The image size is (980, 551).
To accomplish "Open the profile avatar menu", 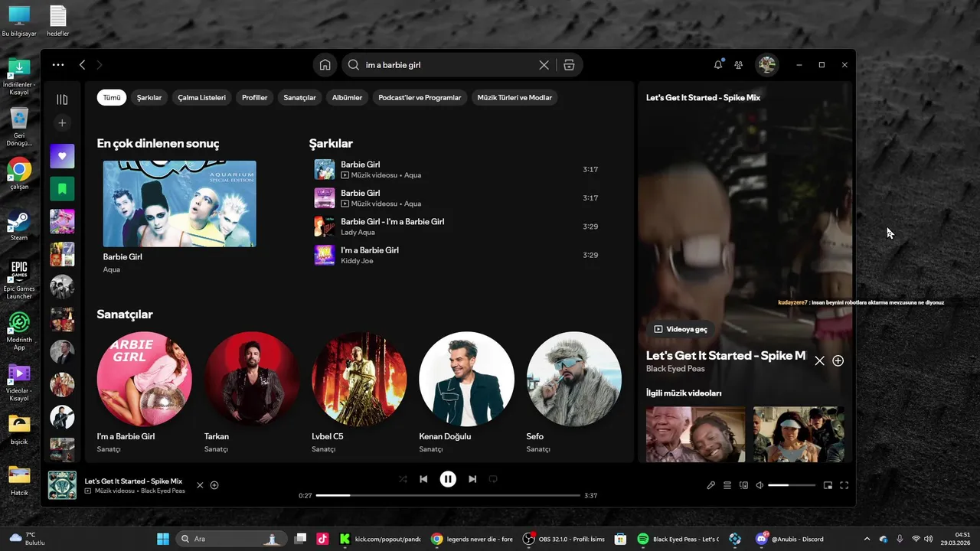I will tap(767, 65).
